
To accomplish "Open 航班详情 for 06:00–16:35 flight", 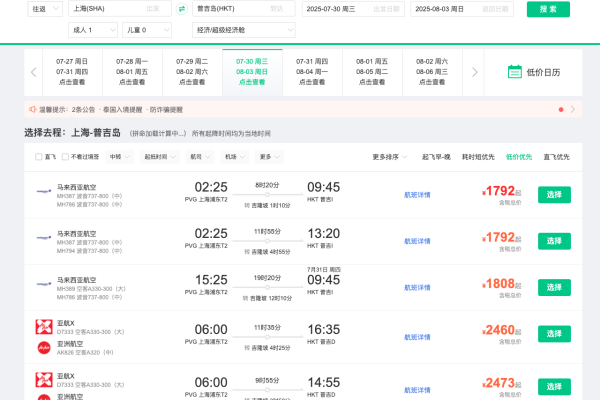I will point(417,337).
